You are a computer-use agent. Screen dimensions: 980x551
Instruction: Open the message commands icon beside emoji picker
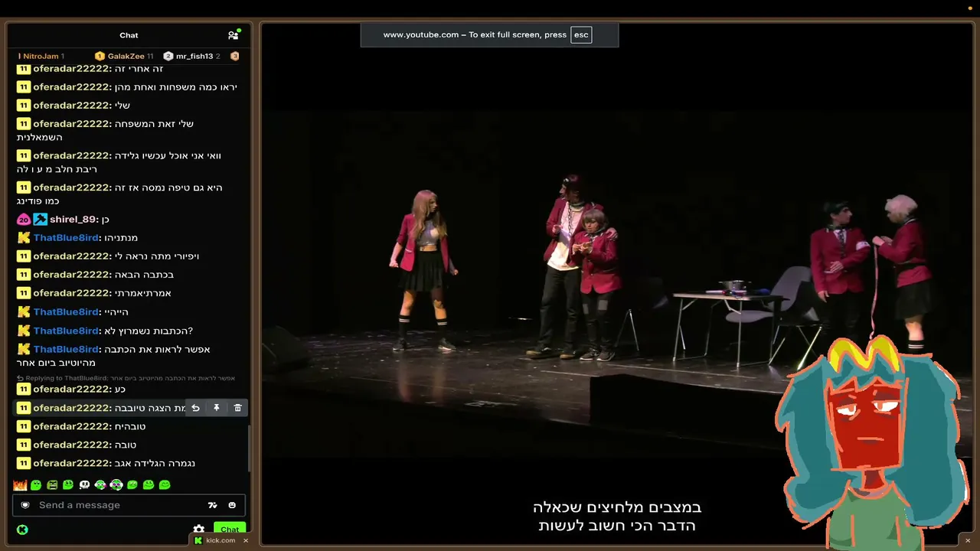click(x=212, y=505)
